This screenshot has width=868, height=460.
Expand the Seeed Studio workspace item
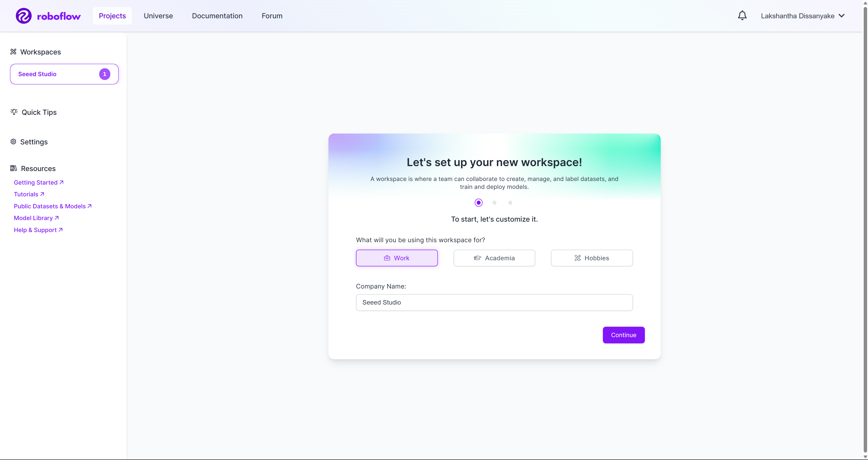[64, 73]
